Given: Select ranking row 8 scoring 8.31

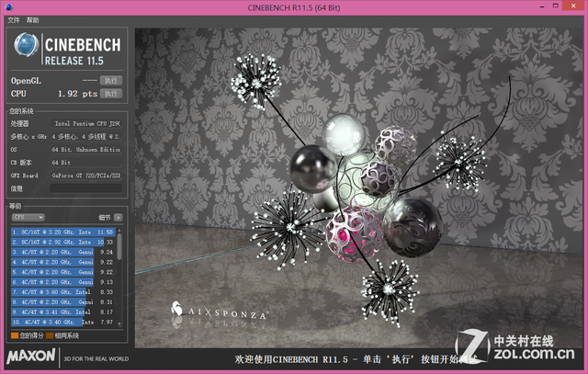Looking at the screenshot, I should point(62,302).
